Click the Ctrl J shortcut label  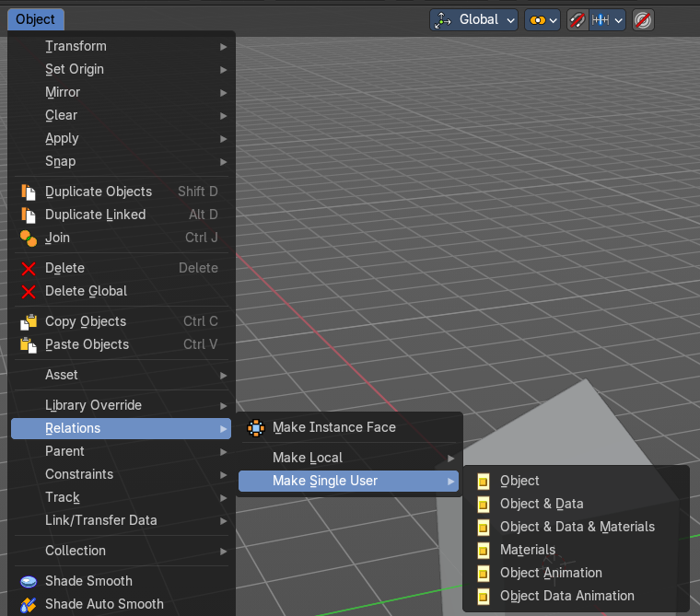202,238
